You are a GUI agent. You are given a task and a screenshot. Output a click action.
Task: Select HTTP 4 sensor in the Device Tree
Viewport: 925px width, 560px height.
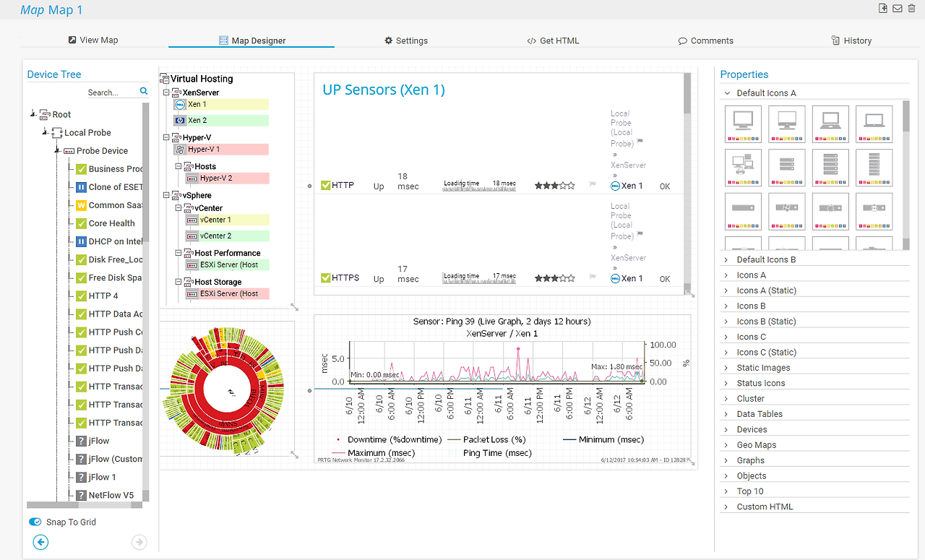coord(103,296)
